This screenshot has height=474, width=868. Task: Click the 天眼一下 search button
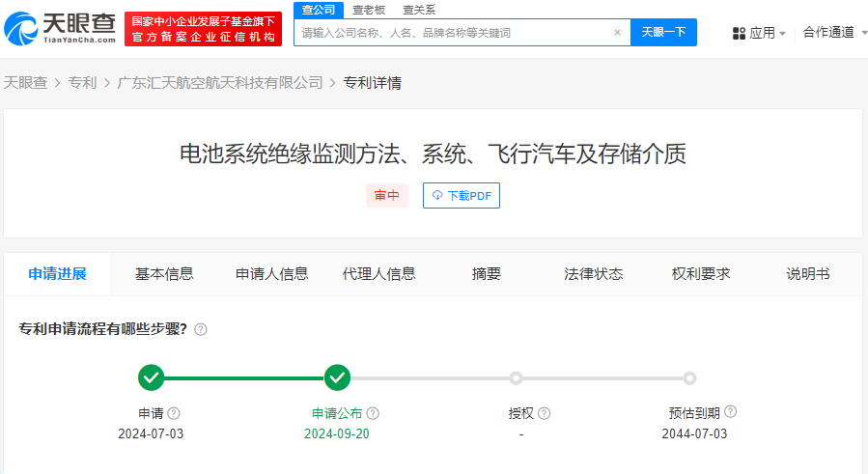coord(663,32)
